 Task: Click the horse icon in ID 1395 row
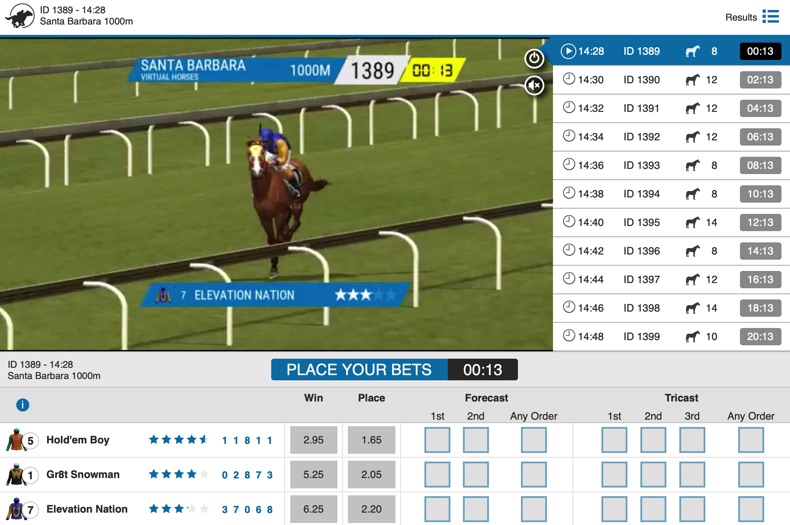(693, 222)
